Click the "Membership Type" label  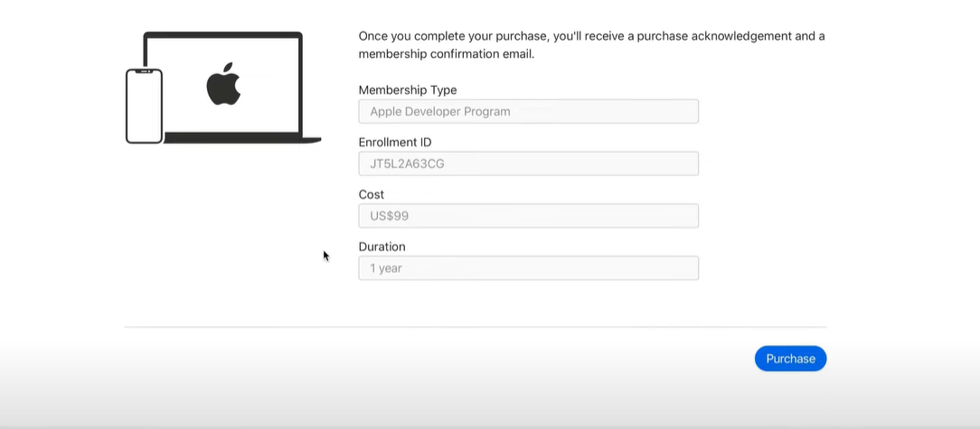tap(407, 90)
